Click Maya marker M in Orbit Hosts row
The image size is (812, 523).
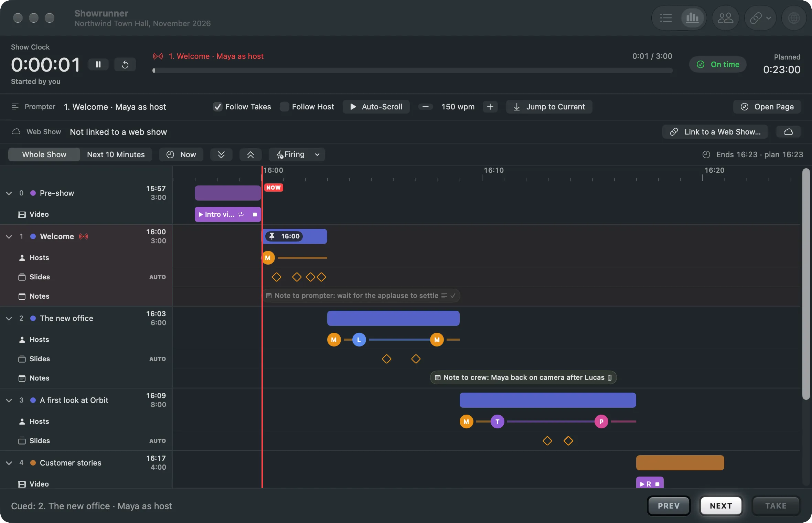[x=466, y=421]
